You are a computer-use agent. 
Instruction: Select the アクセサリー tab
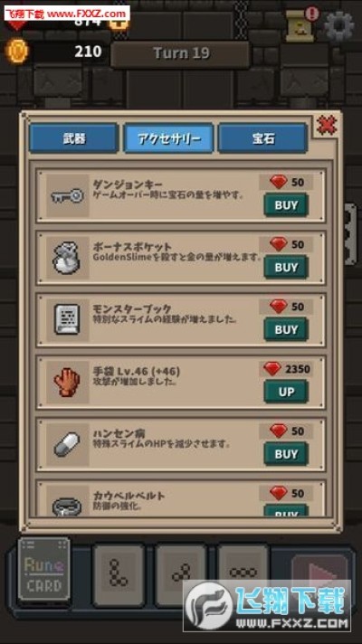pyautogui.click(x=168, y=138)
